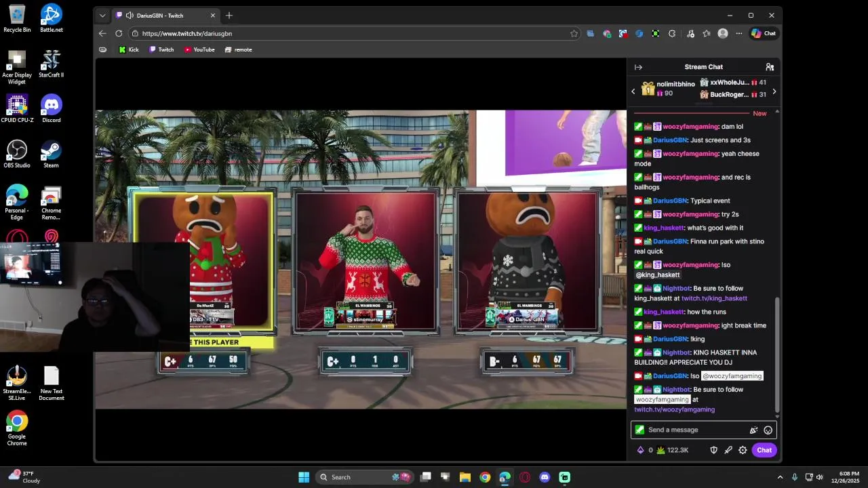Select the highlighted DB3 TTV player card
Screen dimensions: 868x488
point(203,263)
